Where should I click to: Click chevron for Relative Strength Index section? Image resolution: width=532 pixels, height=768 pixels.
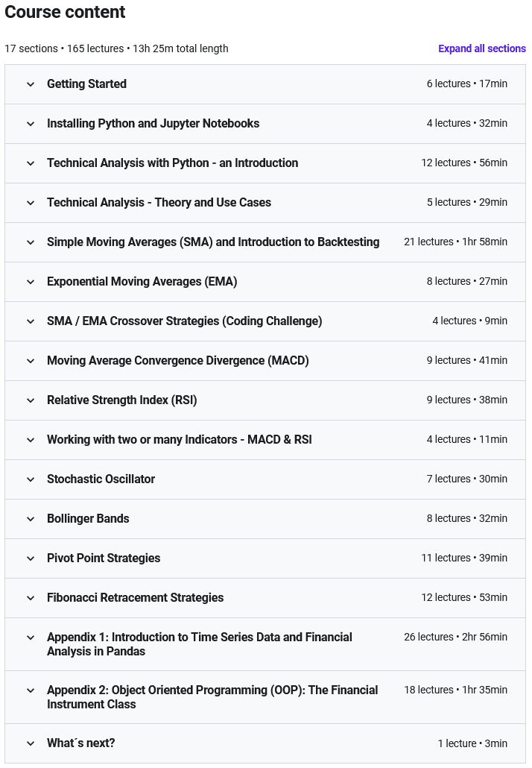(x=31, y=400)
